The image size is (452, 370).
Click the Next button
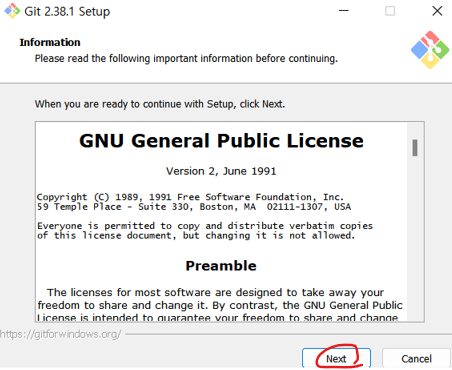pyautogui.click(x=336, y=359)
